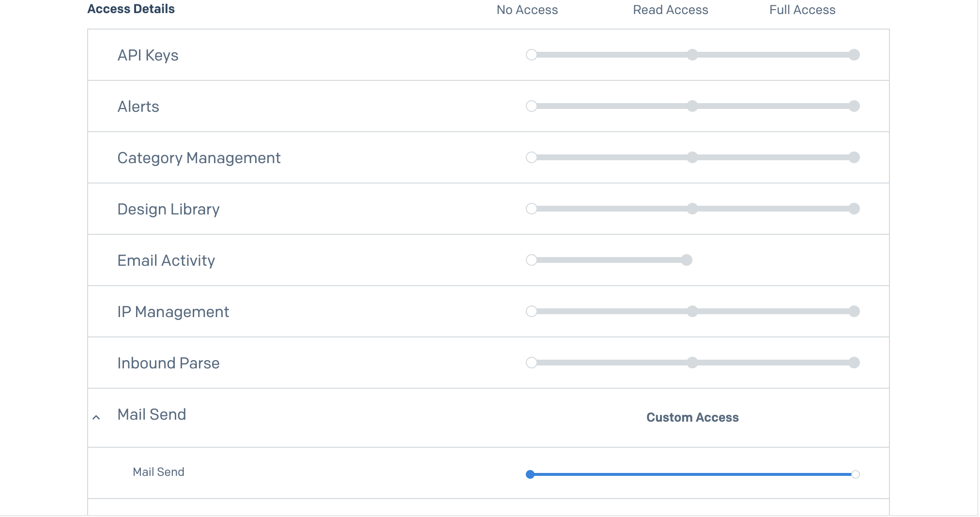The width and height of the screenshot is (980, 517).
Task: Click the Custom Access label
Action: (x=692, y=417)
